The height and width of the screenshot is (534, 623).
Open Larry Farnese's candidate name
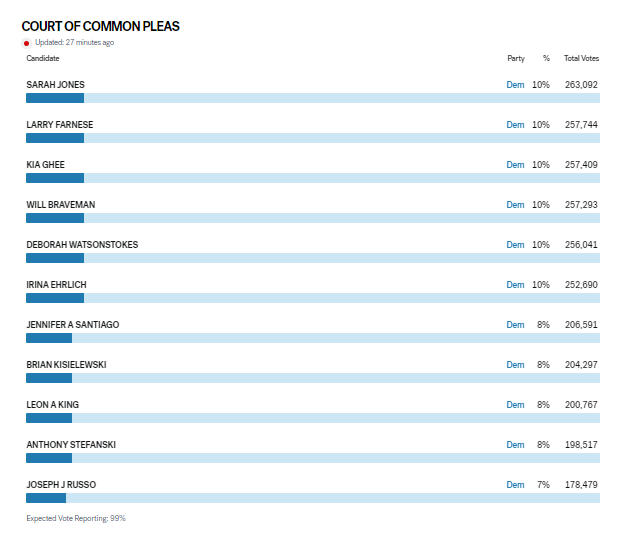pos(60,125)
